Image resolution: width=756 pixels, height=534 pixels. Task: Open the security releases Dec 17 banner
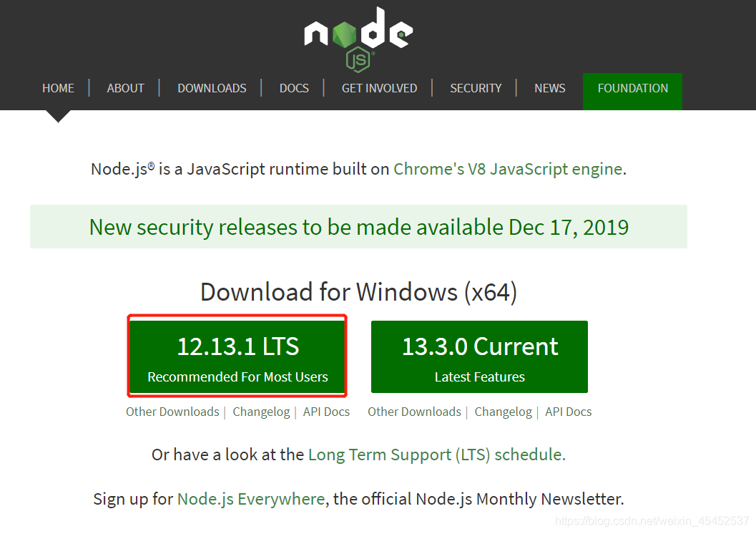point(359,227)
